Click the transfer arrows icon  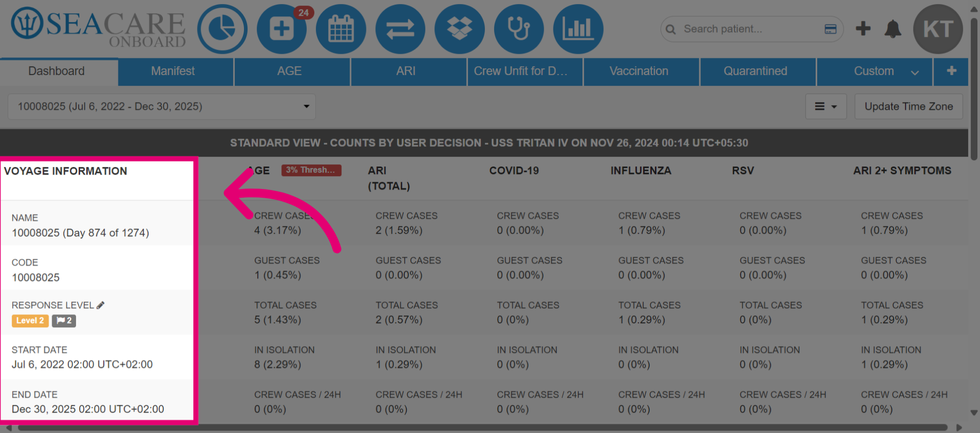click(400, 29)
